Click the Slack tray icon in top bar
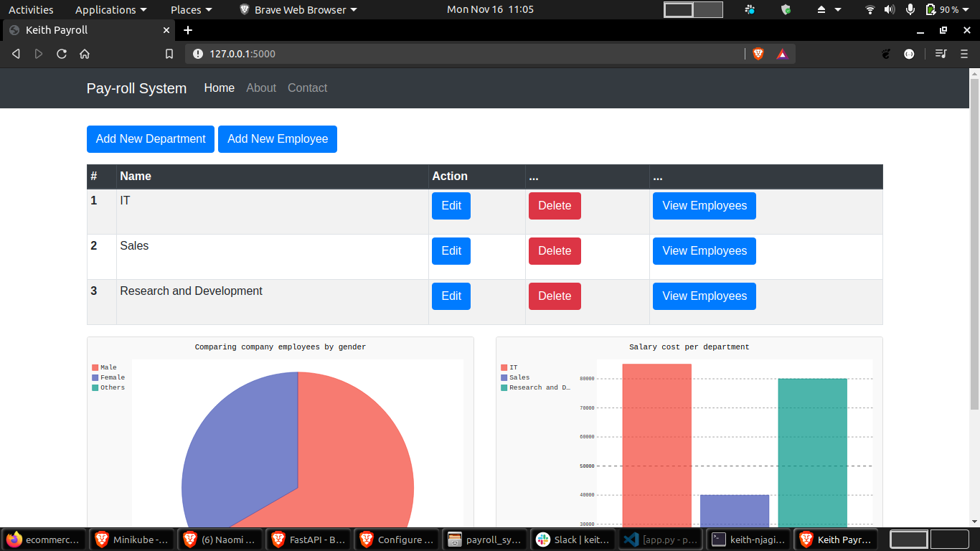The image size is (980, 551). click(750, 9)
